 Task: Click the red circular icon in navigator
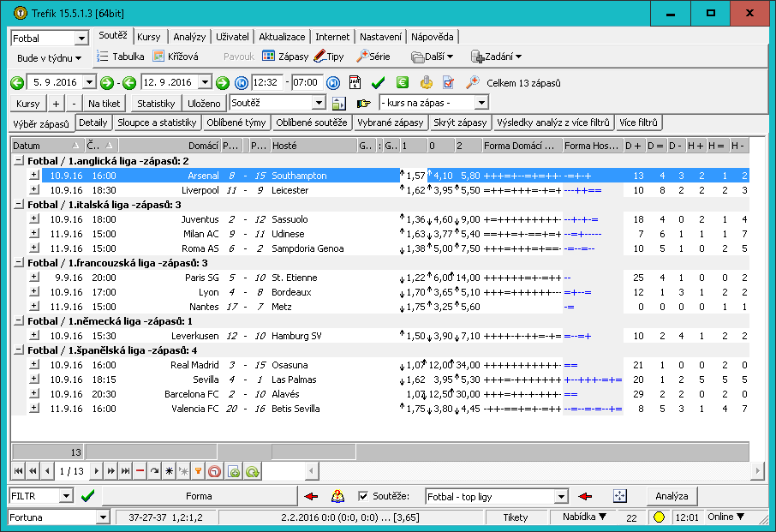click(x=215, y=471)
